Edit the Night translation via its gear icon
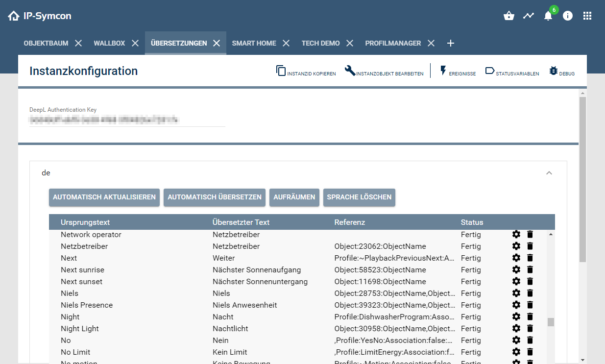Viewport: 605px width, 364px height. coord(516,316)
